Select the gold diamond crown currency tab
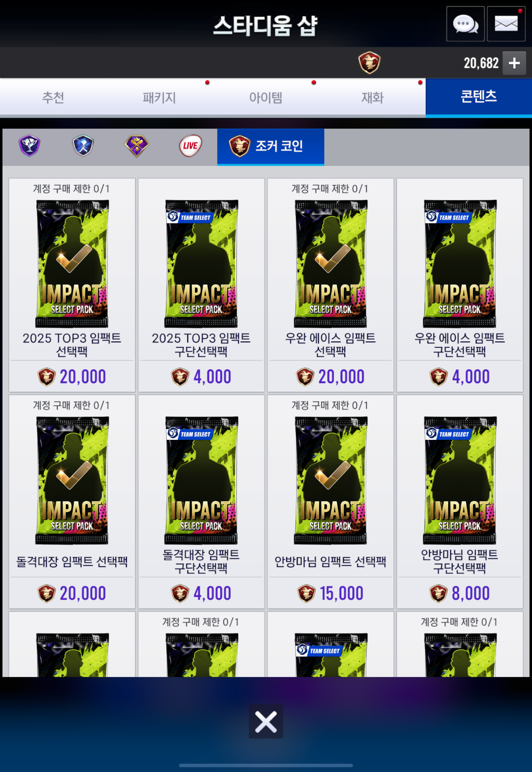 tap(137, 146)
